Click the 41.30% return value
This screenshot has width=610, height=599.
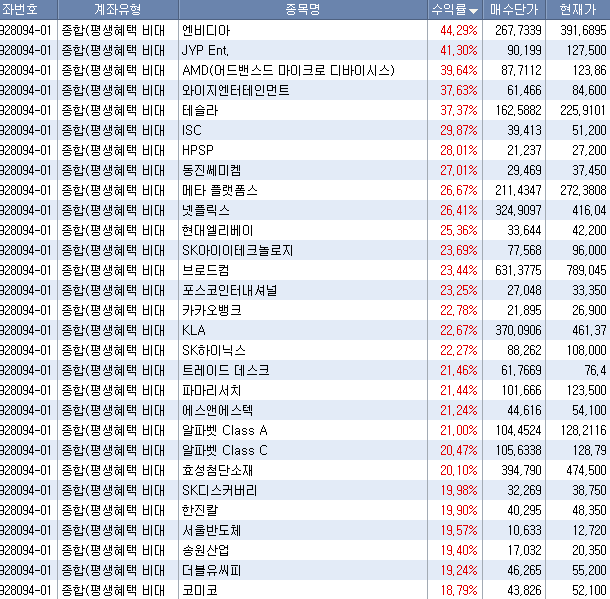click(459, 51)
